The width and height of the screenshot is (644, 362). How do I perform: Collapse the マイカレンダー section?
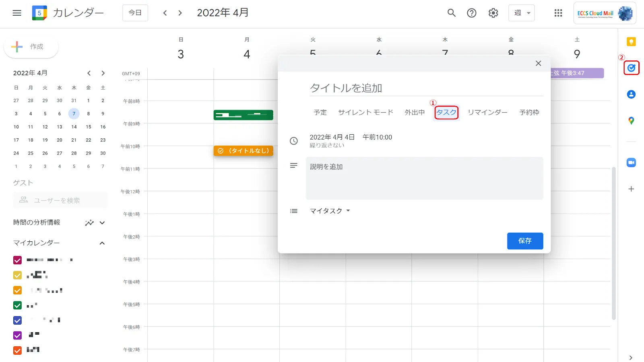point(103,243)
